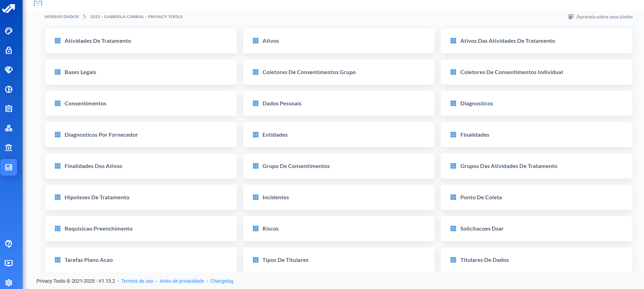Screen dimensions: 644x289
Task: Open the Atividades De Tratamento card
Action: 141,41
